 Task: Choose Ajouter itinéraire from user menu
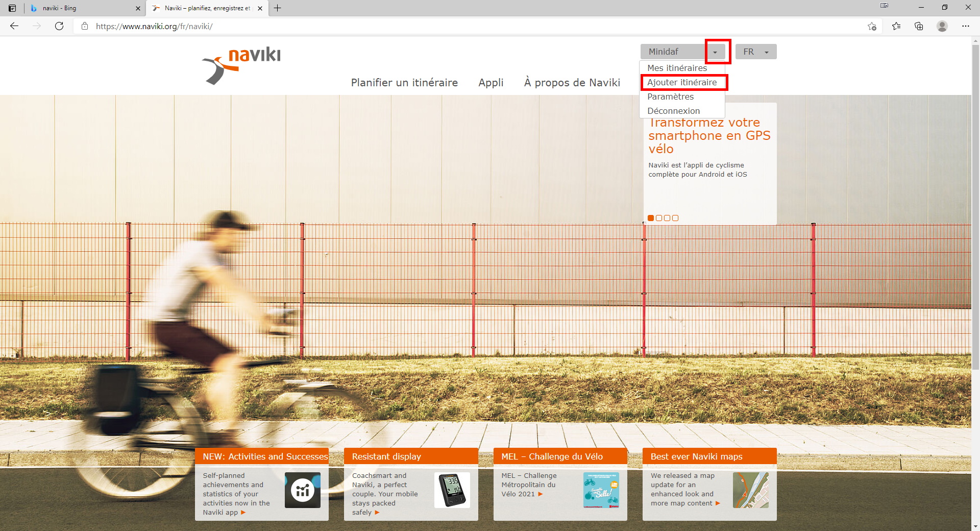[x=682, y=82]
